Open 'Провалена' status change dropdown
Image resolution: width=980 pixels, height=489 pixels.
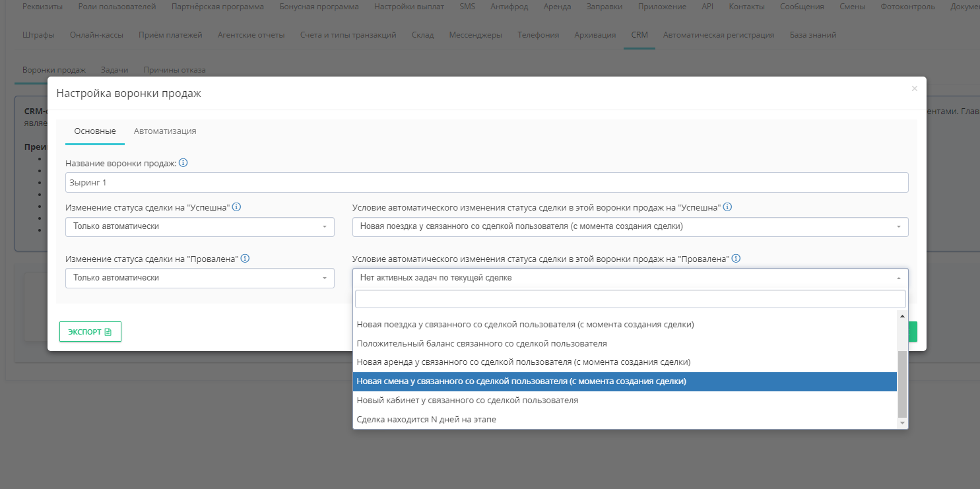click(x=200, y=278)
